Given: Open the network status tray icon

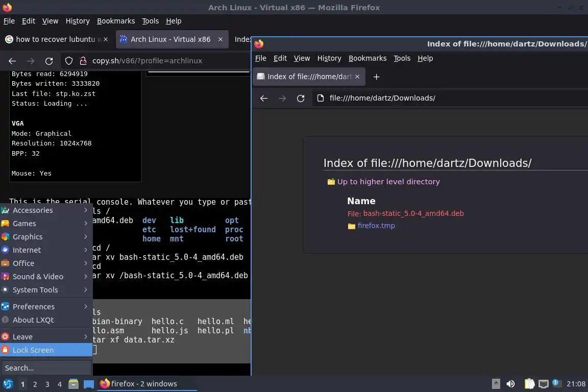Looking at the screenshot, I should [544, 384].
